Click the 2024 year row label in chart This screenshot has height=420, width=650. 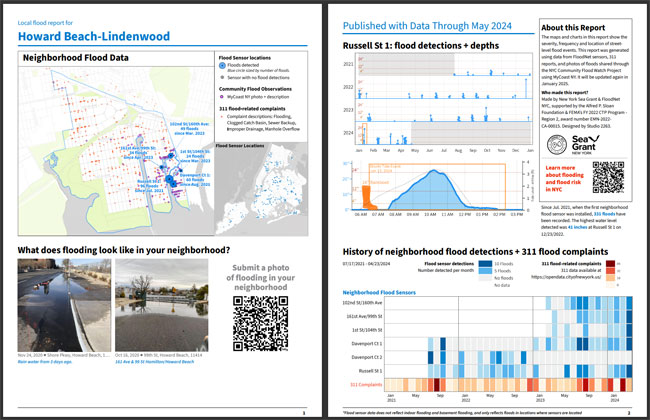[x=348, y=133]
